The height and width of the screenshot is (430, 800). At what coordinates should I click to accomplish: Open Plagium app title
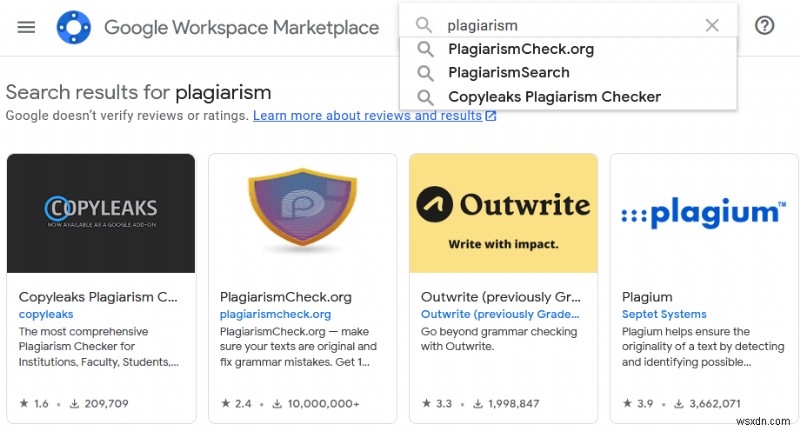coord(647,297)
